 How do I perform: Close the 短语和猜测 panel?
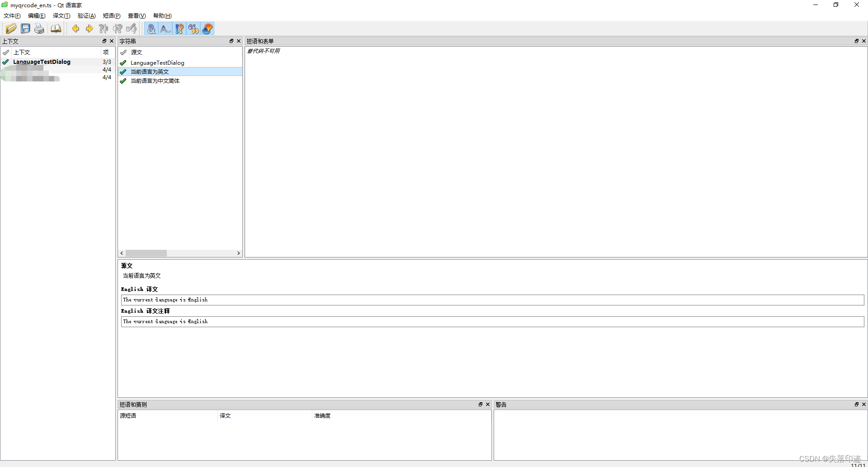[x=488, y=405]
